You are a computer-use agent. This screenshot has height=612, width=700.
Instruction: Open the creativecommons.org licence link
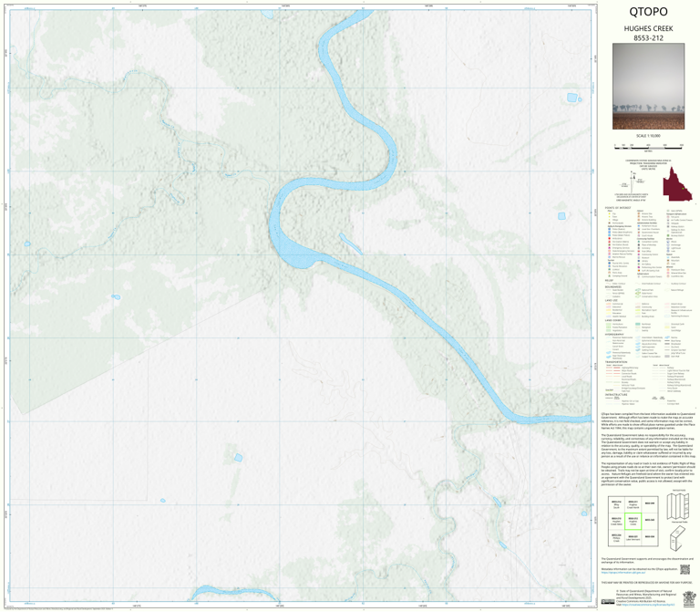click(648, 605)
